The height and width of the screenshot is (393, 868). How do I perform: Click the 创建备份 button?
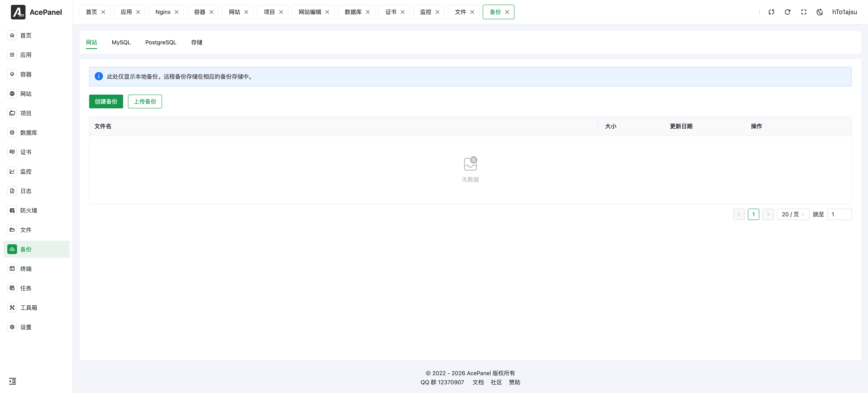click(x=106, y=101)
